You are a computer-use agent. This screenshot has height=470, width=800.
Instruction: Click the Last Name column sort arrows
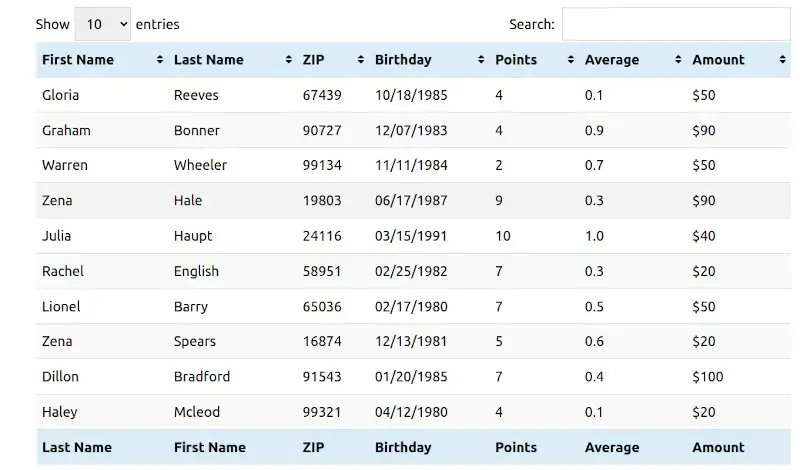289,60
